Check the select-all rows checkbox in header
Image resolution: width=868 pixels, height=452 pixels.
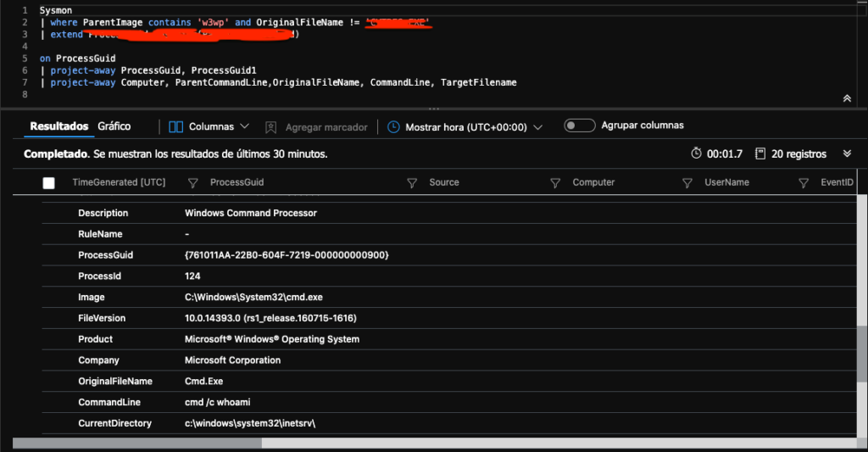[48, 183]
